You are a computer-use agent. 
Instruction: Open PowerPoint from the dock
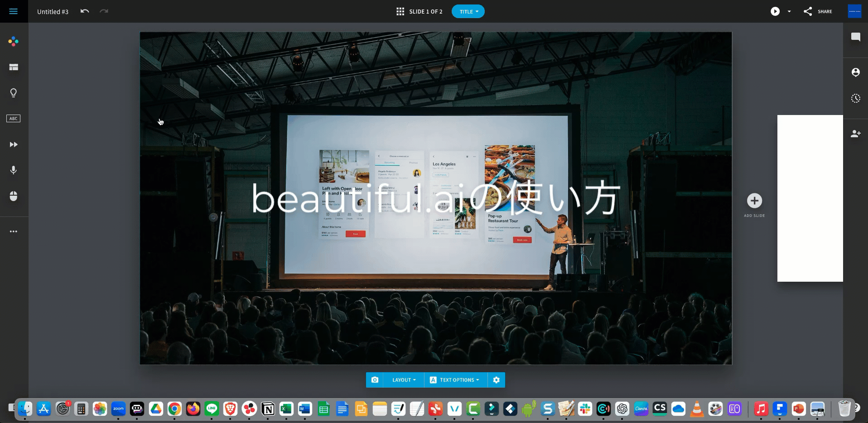798,409
